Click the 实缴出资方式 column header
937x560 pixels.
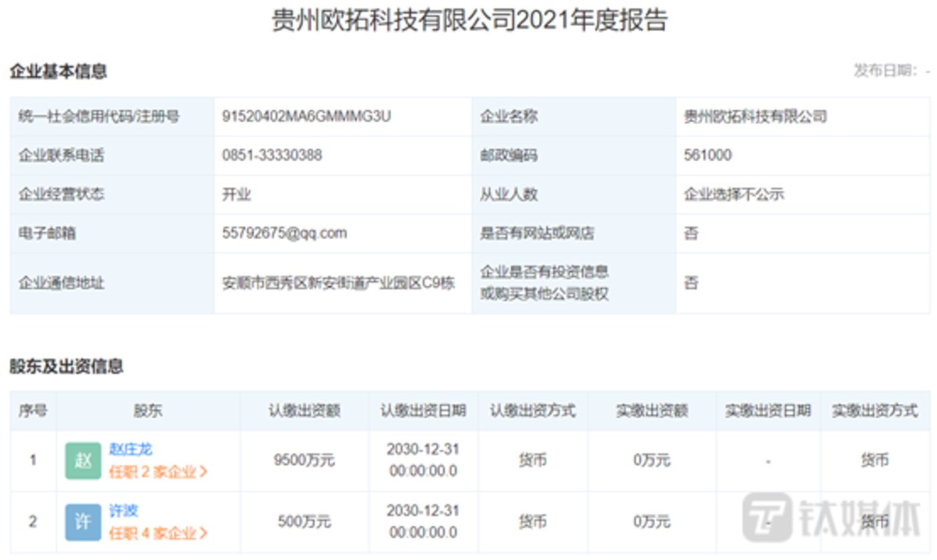coord(875,411)
